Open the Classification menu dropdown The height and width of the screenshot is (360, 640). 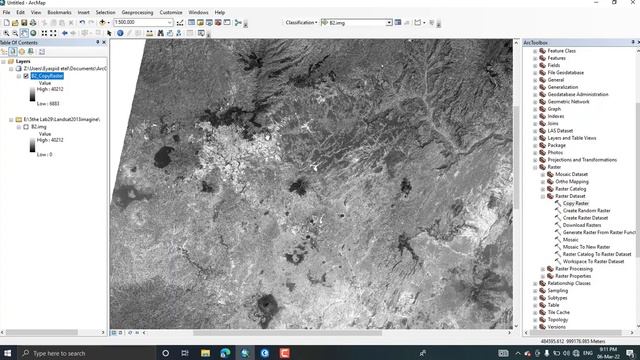click(301, 22)
